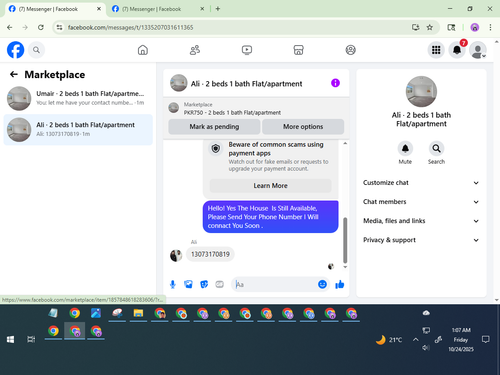The image size is (500, 375).
Task: Click the GIF icon in composer
Action: [x=219, y=284]
